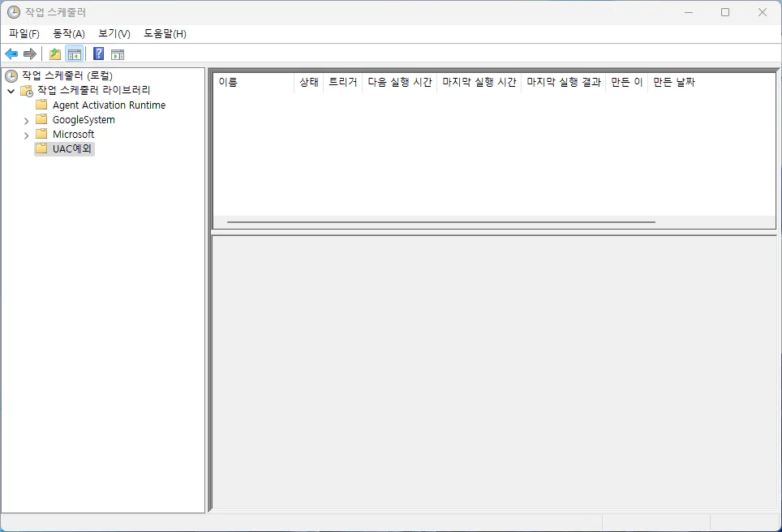Viewport: 782px width, 532px height.
Task: Sort by the 트리거 column header
Action: pos(342,82)
